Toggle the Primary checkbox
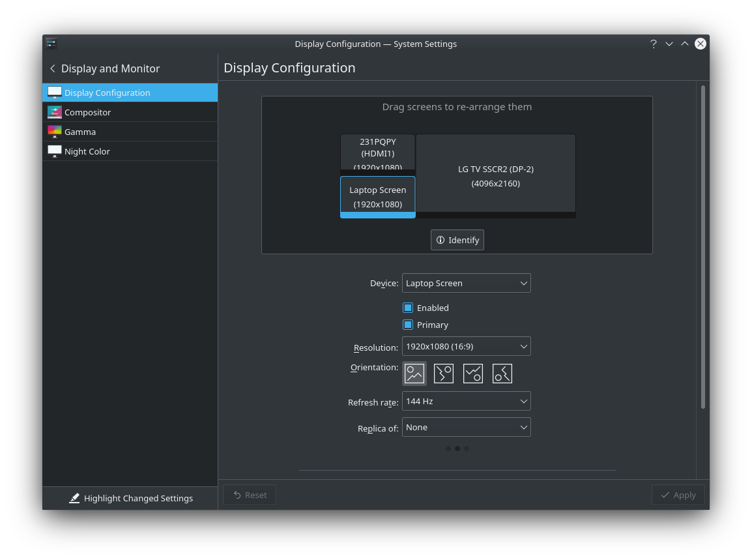This screenshot has width=752, height=560. tap(408, 325)
